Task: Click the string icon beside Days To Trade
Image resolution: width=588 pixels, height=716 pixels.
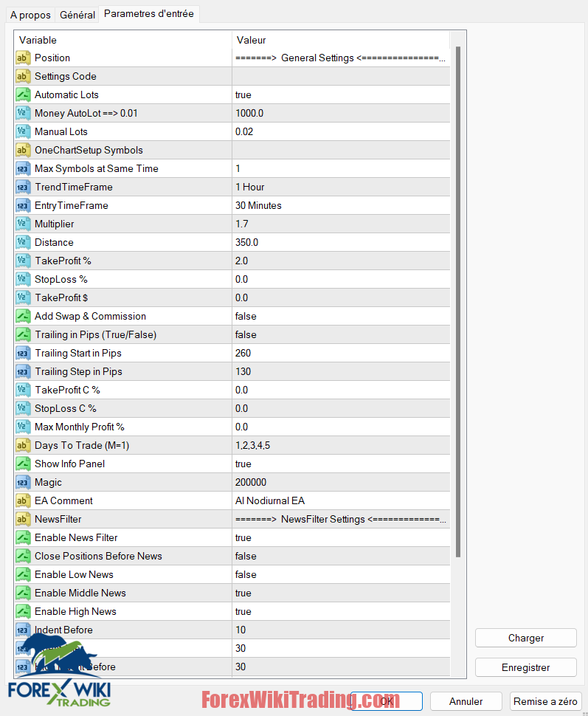Action: (23, 445)
